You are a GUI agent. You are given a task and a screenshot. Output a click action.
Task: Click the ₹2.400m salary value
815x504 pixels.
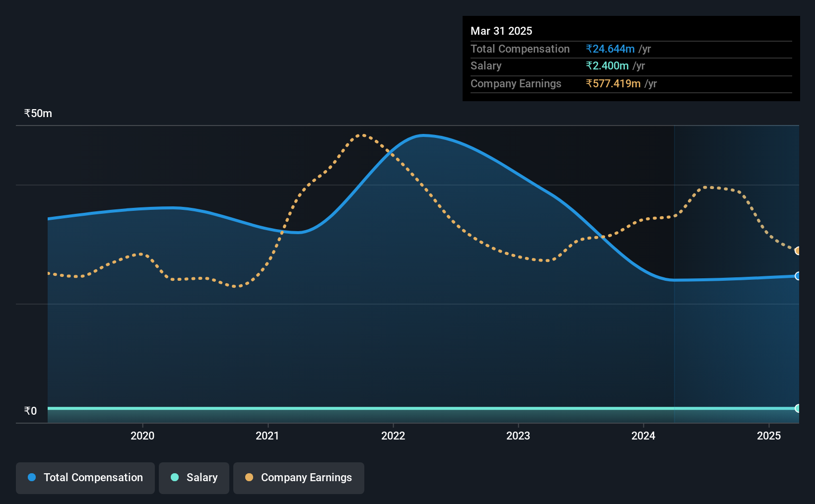607,66
